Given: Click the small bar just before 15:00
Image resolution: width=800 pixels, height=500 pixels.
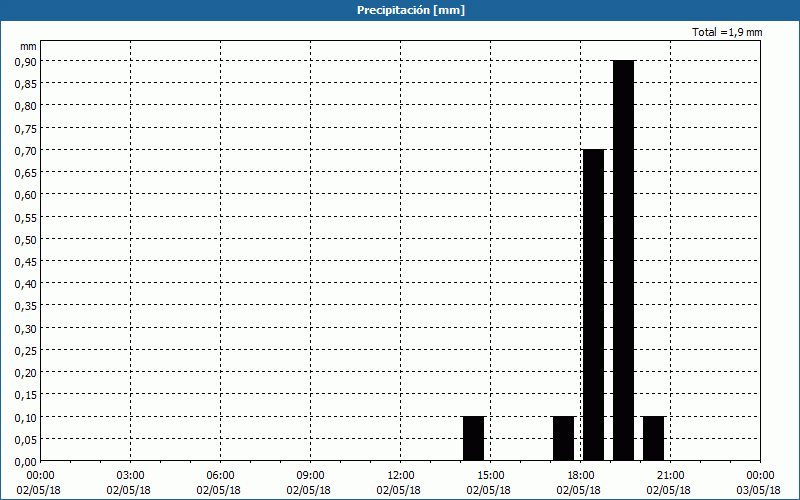Looking at the screenshot, I should click(x=473, y=439).
